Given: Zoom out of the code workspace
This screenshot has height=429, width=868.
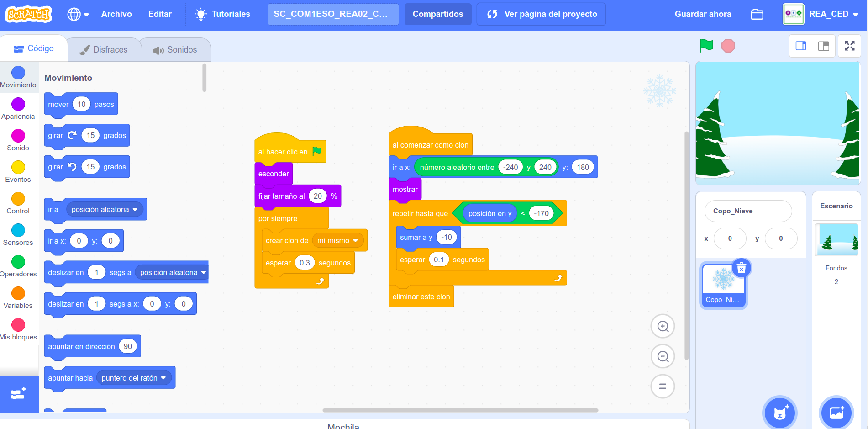Looking at the screenshot, I should tap(663, 356).
